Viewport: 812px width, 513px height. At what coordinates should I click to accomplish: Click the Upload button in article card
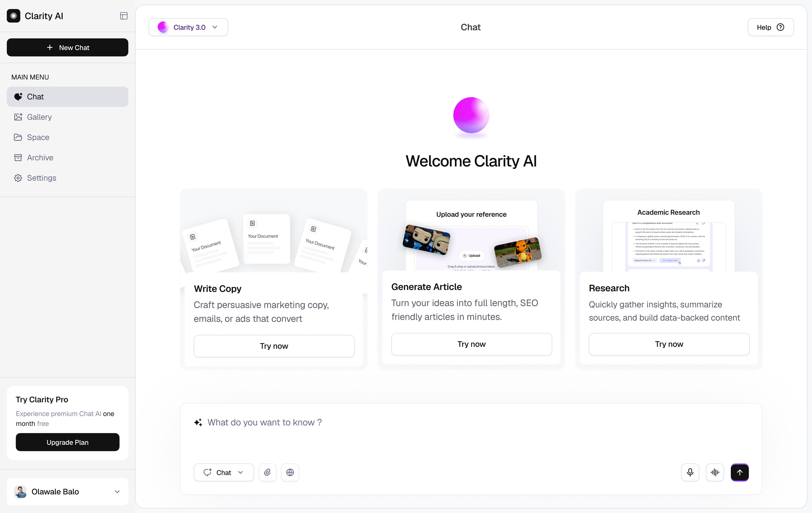471,256
